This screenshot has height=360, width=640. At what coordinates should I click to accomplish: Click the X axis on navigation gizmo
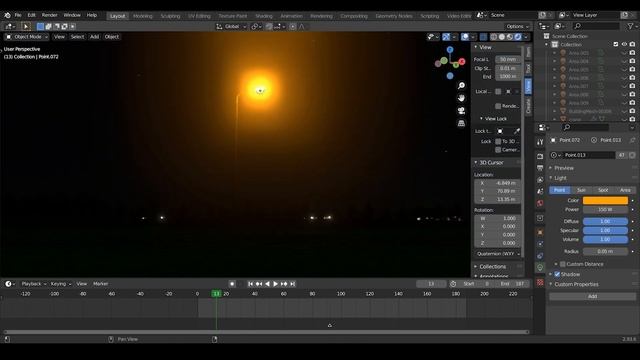(x=462, y=61)
